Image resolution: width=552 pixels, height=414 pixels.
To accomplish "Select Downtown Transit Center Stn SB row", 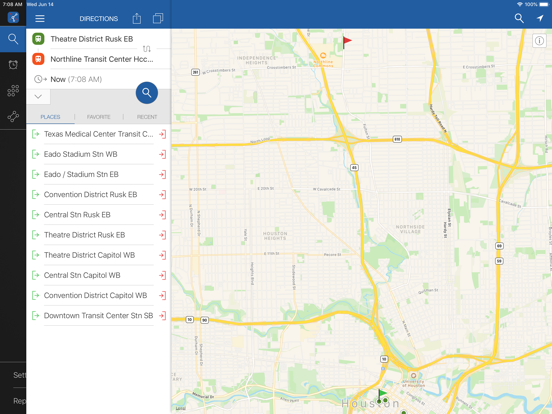I will (99, 315).
